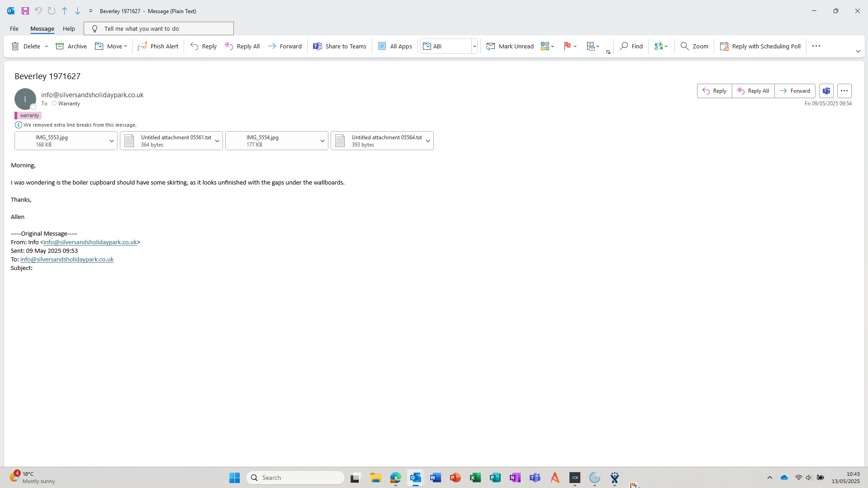Click the Save icon in title bar
868x488 pixels.
coord(25,11)
